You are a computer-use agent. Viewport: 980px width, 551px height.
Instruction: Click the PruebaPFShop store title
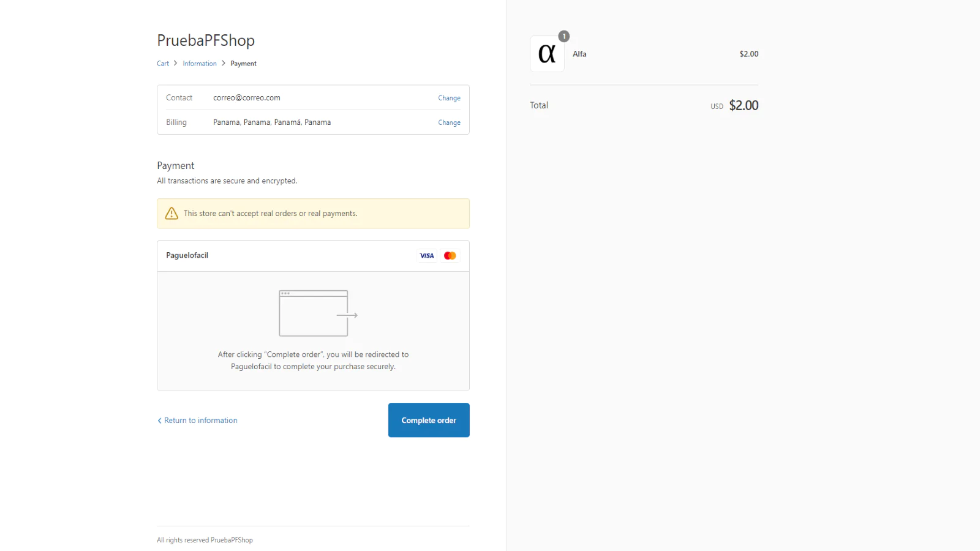pyautogui.click(x=206, y=40)
